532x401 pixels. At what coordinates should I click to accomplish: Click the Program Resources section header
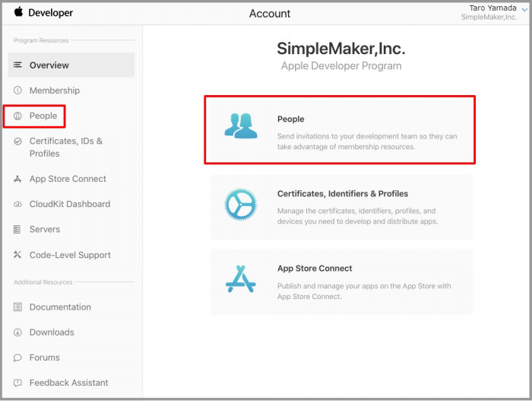[41, 40]
